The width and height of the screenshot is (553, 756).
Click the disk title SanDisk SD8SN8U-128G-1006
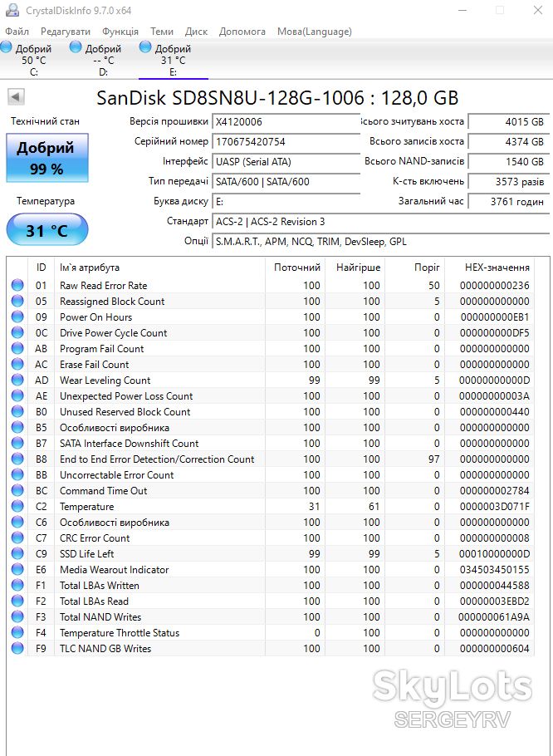coord(277,98)
